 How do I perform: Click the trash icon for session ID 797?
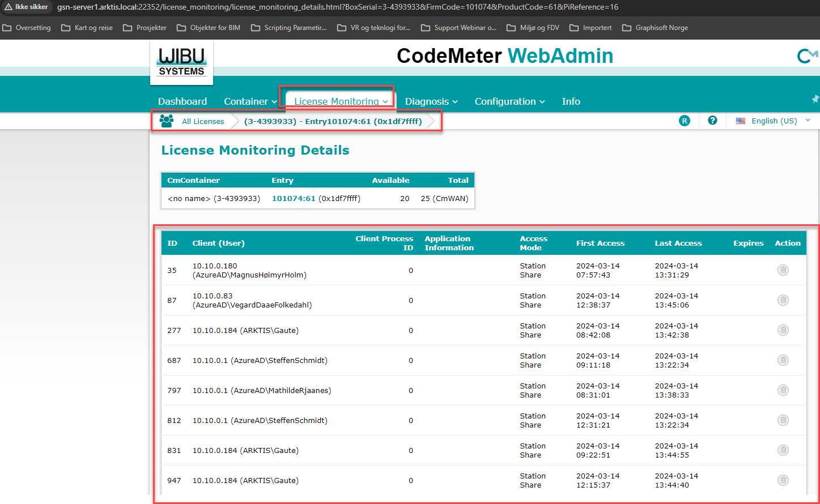click(x=783, y=390)
